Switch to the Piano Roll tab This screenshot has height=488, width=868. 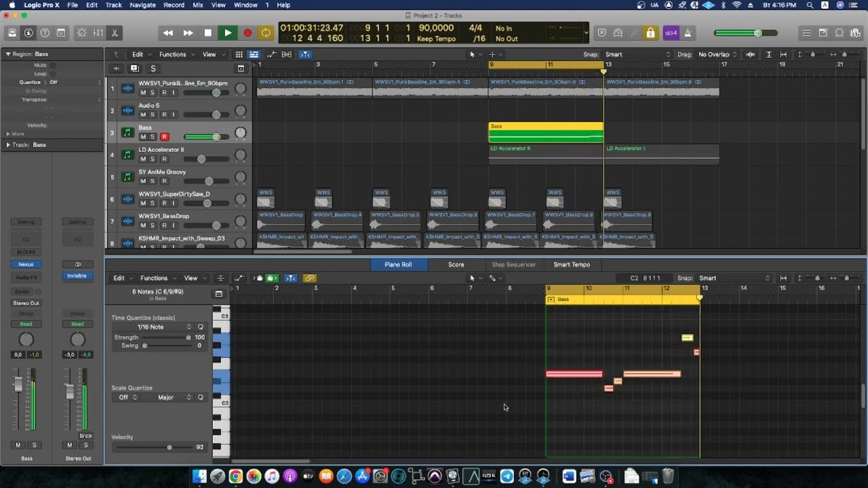click(x=398, y=264)
